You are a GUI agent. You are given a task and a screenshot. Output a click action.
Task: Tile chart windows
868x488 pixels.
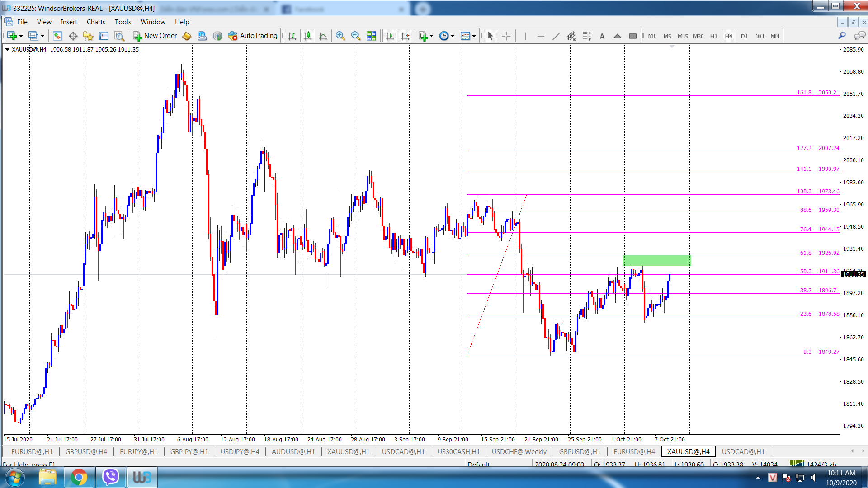[x=371, y=36]
